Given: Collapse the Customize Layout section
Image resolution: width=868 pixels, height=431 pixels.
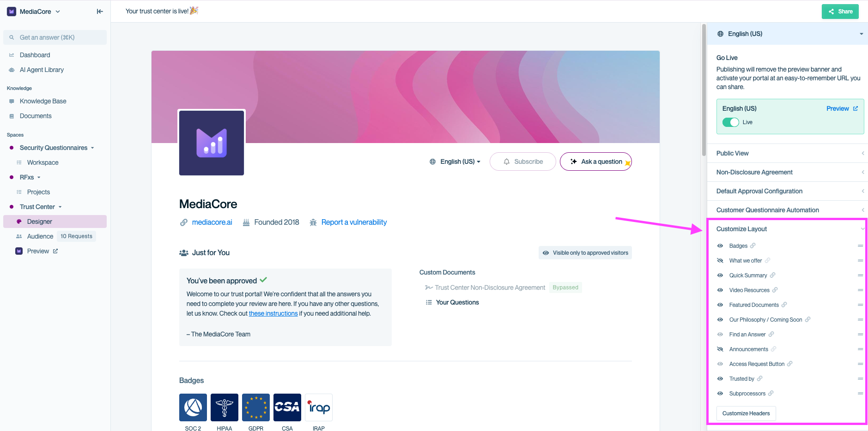Looking at the screenshot, I should click(788, 229).
